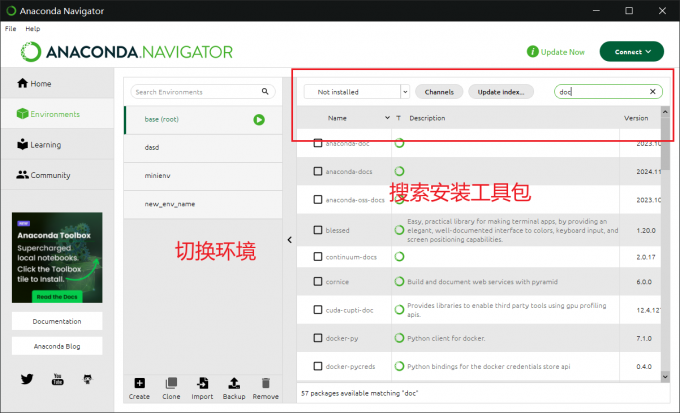Click the Channels button

tap(439, 92)
